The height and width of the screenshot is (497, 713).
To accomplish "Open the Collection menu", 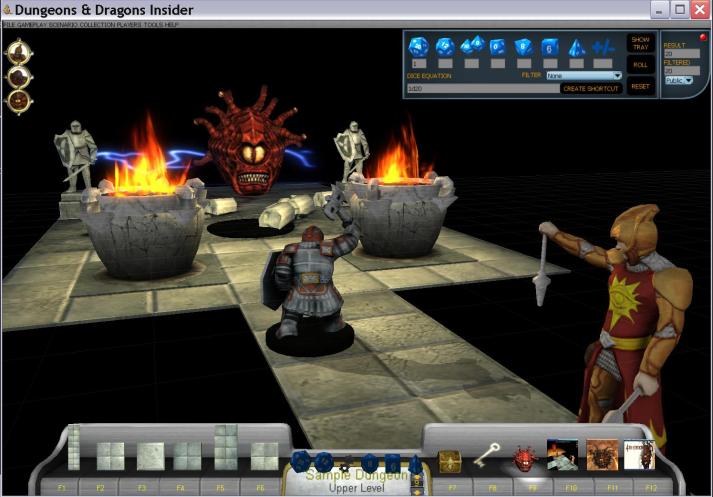I will click(97, 25).
